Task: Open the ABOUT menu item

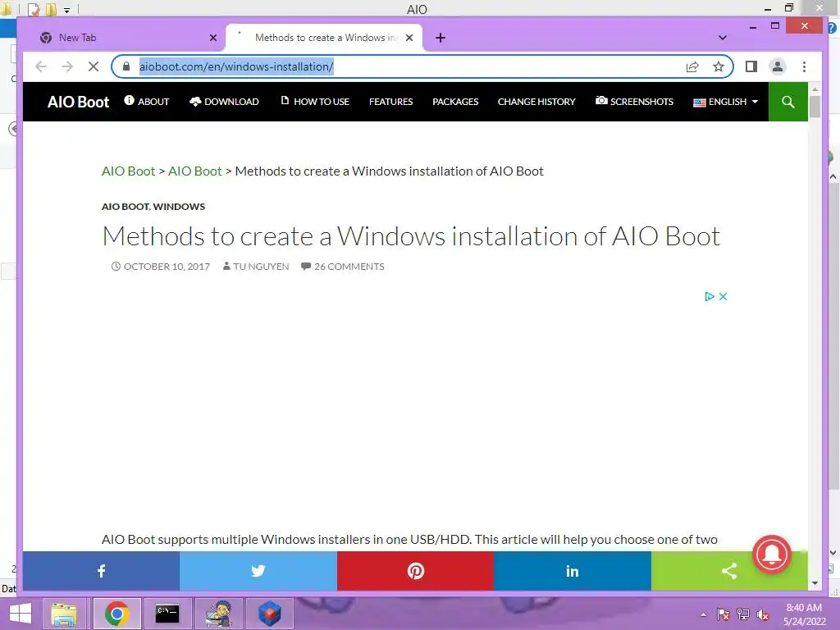Action: (x=147, y=101)
